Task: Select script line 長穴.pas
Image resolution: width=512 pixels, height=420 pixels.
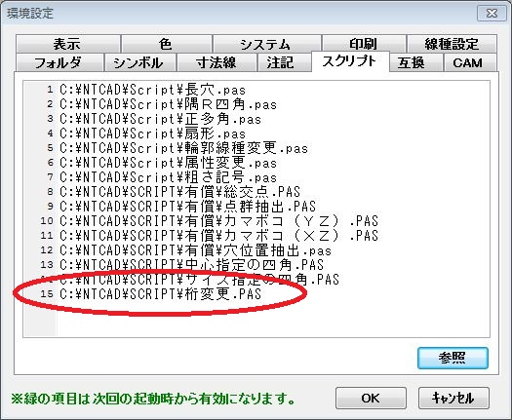Action: point(152,90)
